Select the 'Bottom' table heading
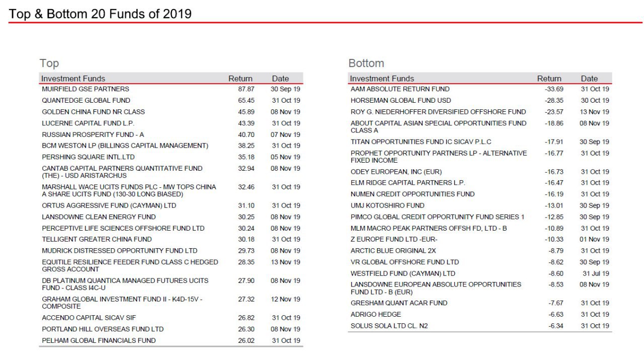The width and height of the screenshot is (644, 359). tap(366, 63)
